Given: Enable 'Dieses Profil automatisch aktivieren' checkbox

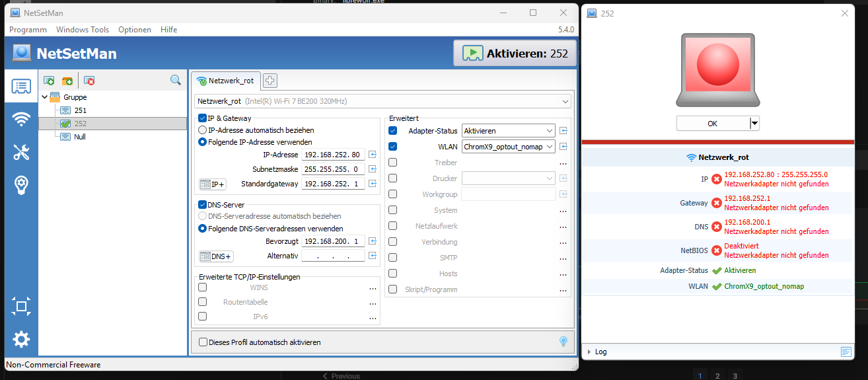Looking at the screenshot, I should (x=203, y=342).
